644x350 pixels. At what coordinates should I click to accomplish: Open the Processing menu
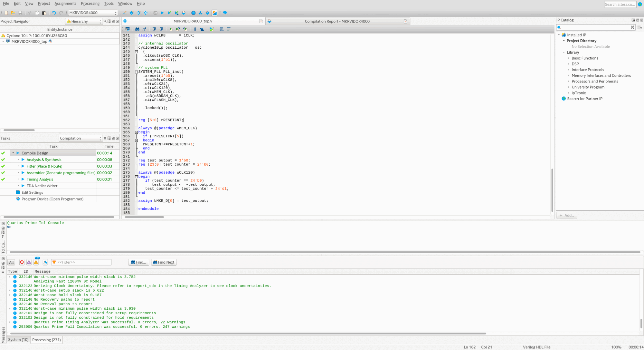tap(90, 4)
